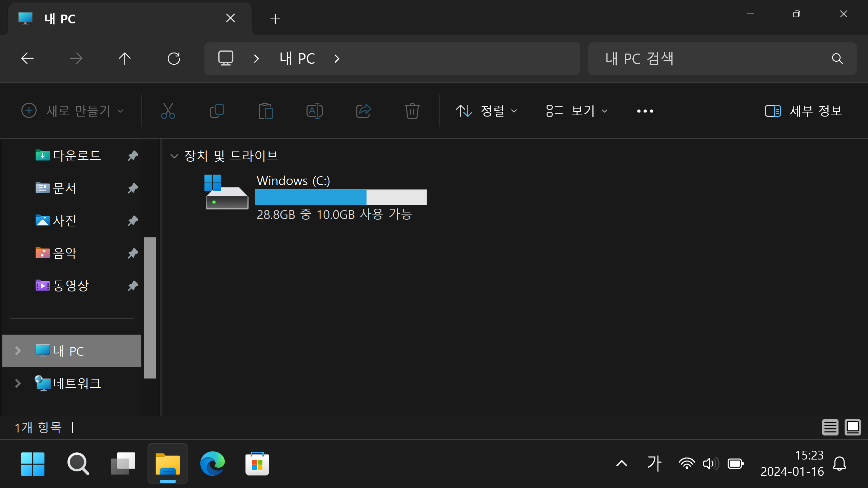The height and width of the screenshot is (488, 868).
Task: Go up one folder level
Action: coord(124,59)
